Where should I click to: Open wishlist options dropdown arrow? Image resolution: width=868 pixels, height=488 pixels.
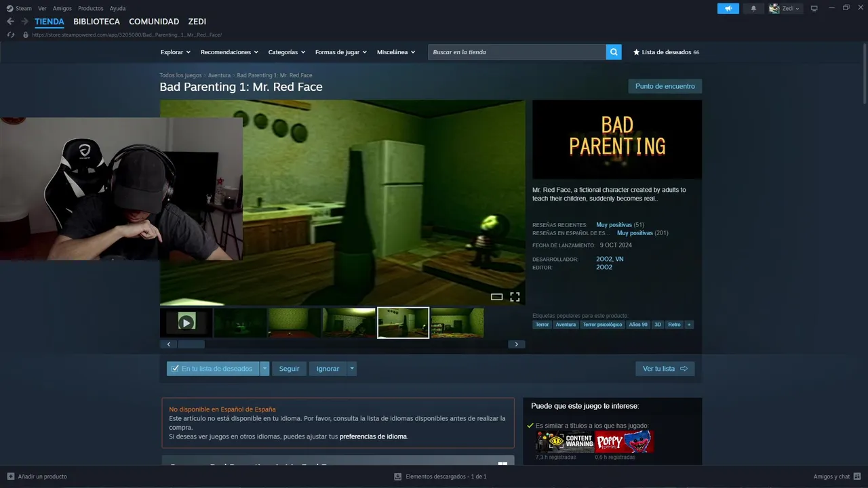(265, 369)
